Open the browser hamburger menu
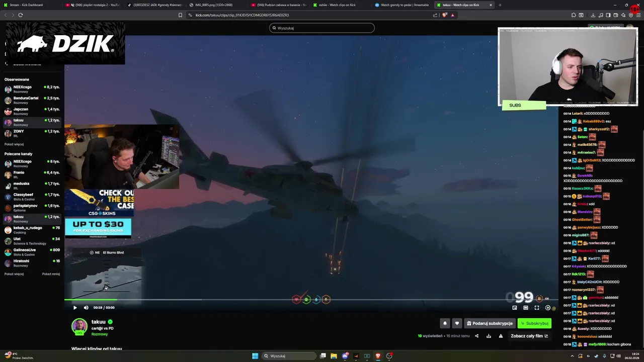 click(637, 15)
